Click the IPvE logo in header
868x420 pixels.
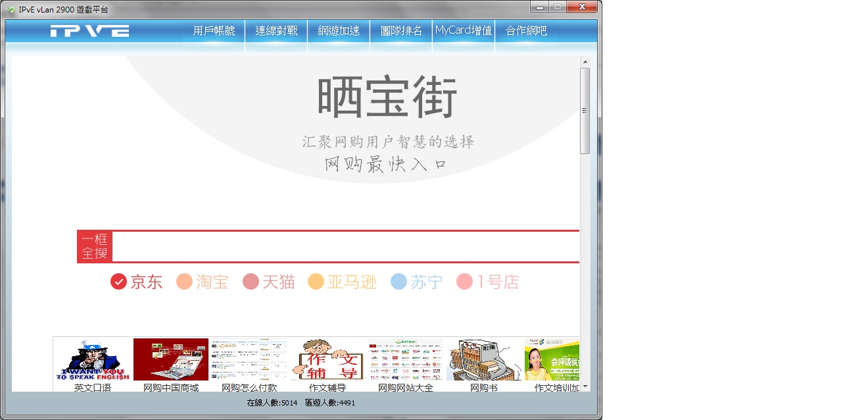pos(89,30)
